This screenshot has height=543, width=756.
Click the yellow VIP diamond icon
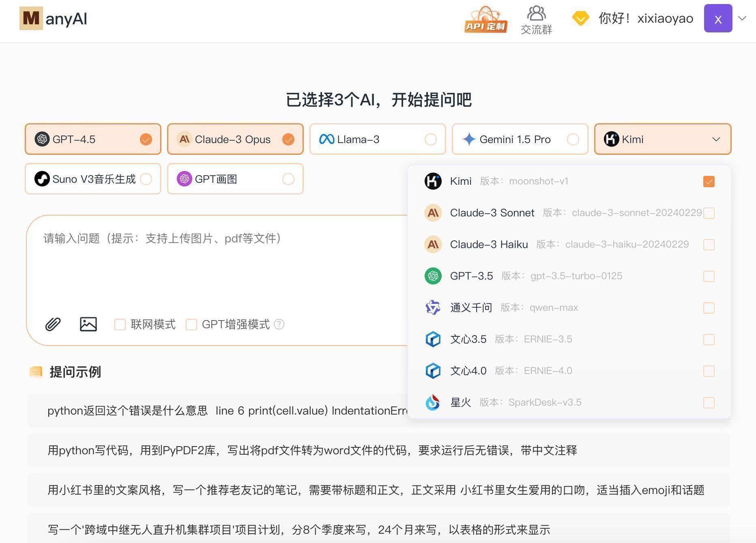coord(580,19)
